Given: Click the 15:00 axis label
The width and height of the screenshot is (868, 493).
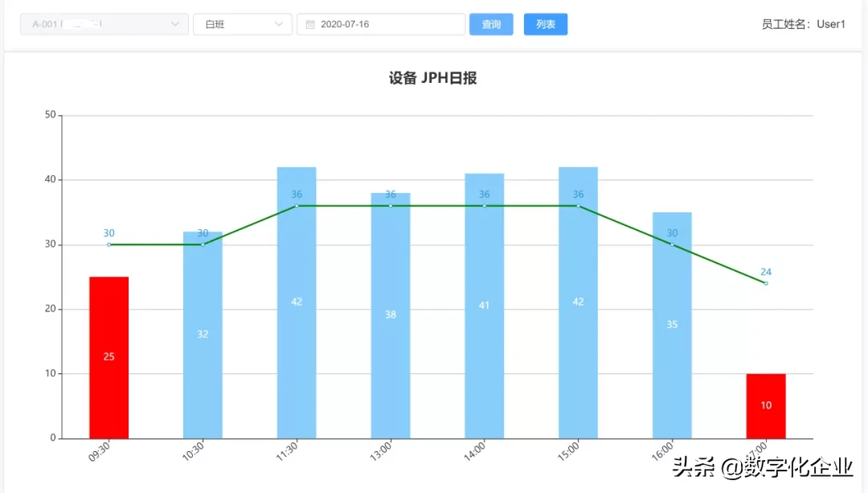Looking at the screenshot, I should pyautogui.click(x=569, y=450).
